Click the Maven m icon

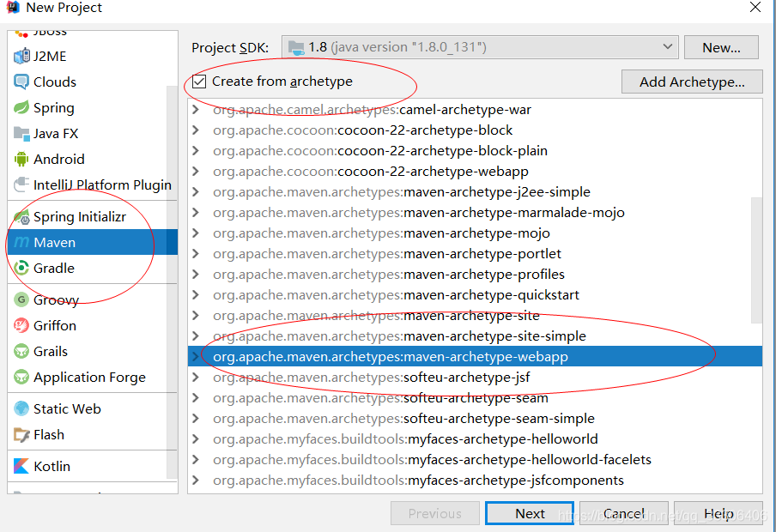click(21, 243)
